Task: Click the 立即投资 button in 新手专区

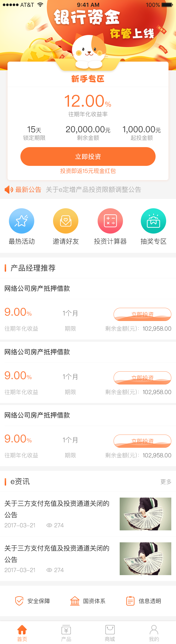Action: click(x=88, y=156)
